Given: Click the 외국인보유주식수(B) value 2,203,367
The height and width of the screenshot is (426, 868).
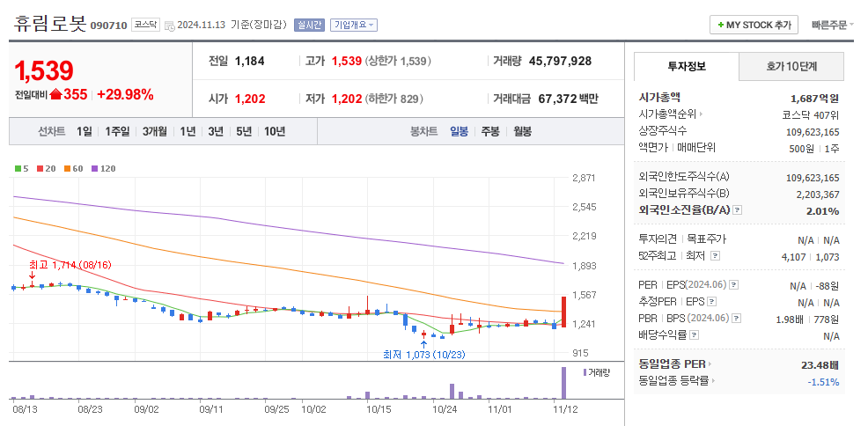Looking at the screenshot, I should [x=818, y=195].
